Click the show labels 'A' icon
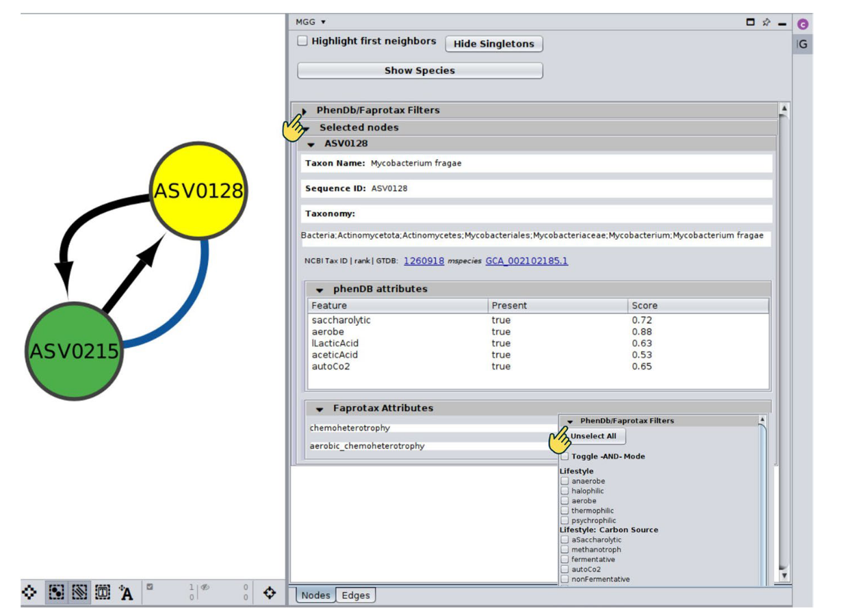 tap(126, 593)
